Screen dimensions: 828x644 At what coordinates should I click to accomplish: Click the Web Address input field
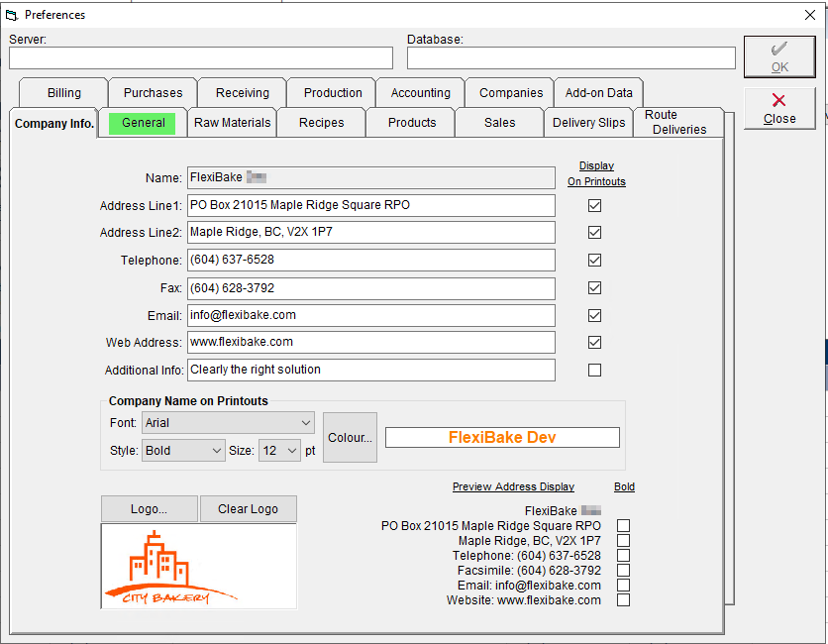pos(371,343)
